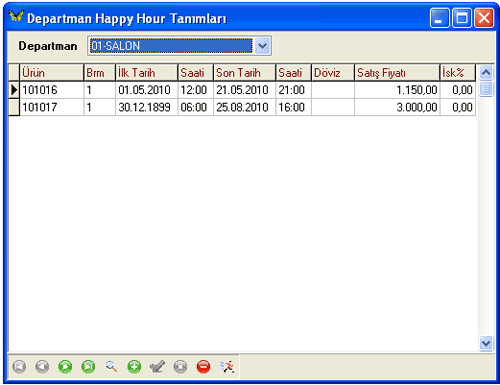This screenshot has height=385, width=500.
Task: Click end time 16:00
Action: click(293, 107)
